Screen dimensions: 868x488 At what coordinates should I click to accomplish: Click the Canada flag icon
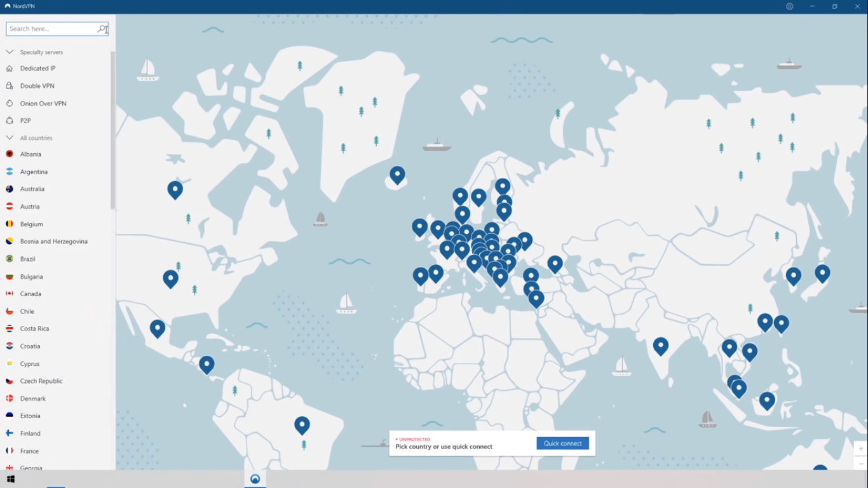tap(10, 294)
